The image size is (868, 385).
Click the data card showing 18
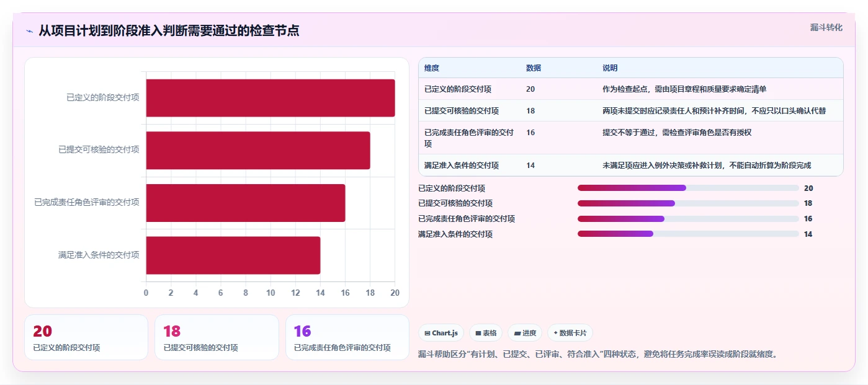217,337
